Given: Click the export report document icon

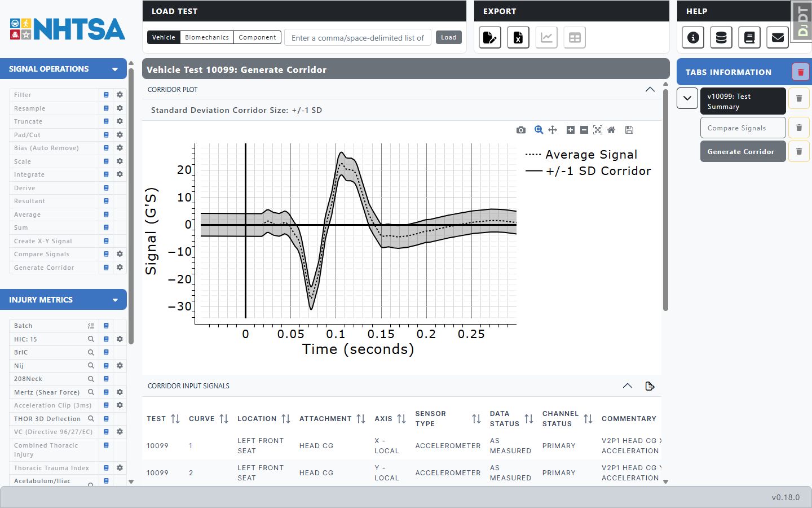Looking at the screenshot, I should click(490, 38).
